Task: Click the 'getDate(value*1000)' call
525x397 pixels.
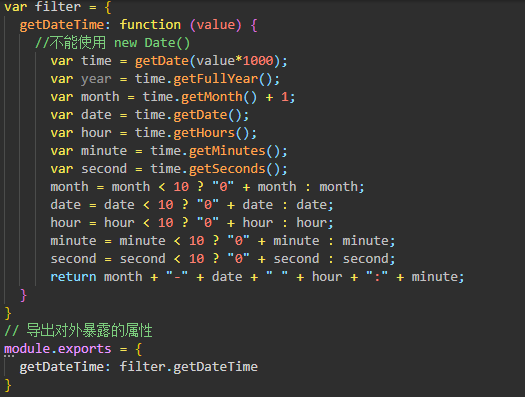Action: 207,61
